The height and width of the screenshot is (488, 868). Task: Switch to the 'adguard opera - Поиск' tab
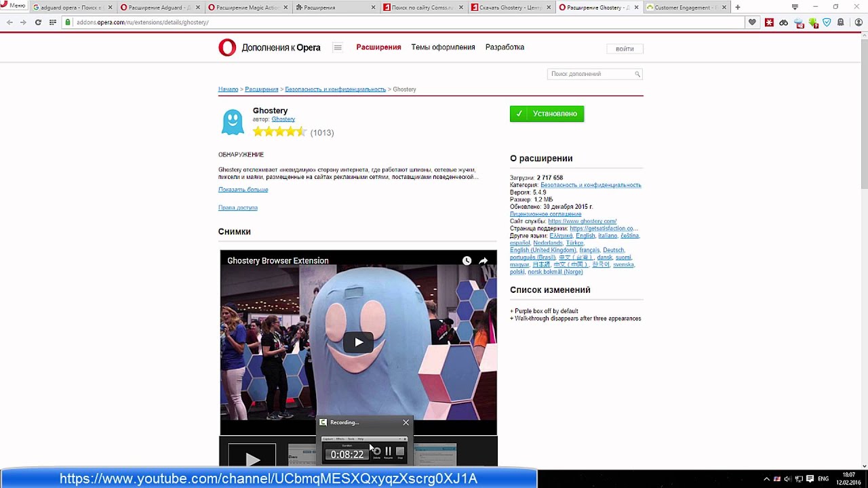pos(72,7)
